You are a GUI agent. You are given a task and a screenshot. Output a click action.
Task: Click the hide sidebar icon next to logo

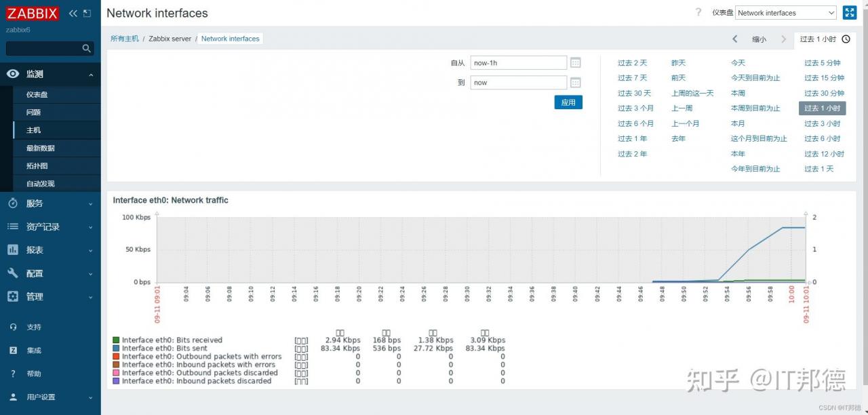87,13
